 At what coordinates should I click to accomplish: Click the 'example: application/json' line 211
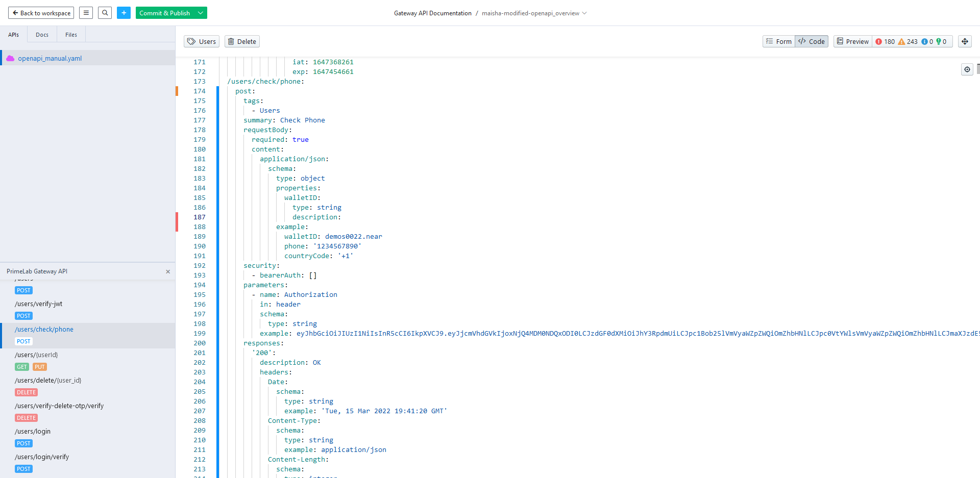[x=335, y=450]
